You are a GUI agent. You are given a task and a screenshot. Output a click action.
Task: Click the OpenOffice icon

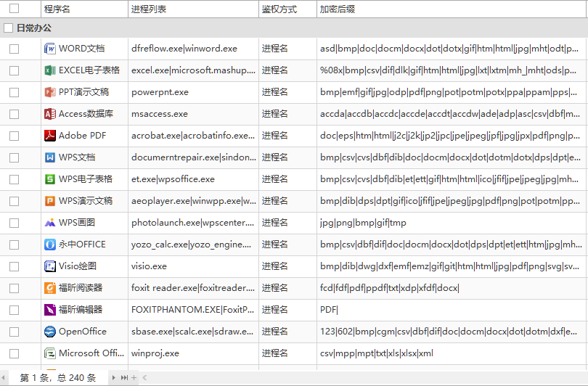pyautogui.click(x=50, y=332)
